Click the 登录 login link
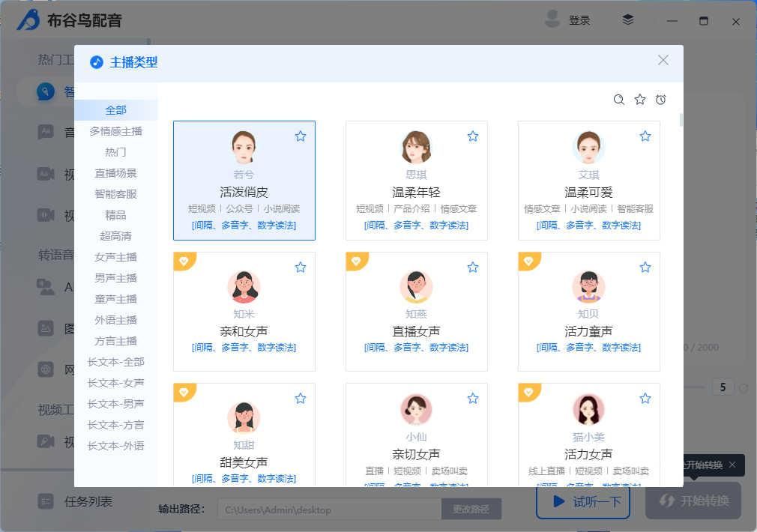The width and height of the screenshot is (757, 532). click(579, 20)
